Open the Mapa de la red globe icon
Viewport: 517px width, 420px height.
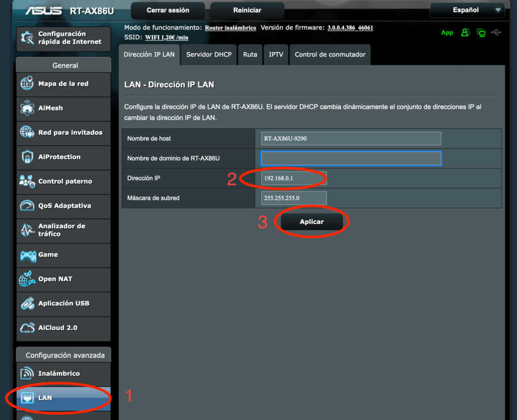click(27, 83)
